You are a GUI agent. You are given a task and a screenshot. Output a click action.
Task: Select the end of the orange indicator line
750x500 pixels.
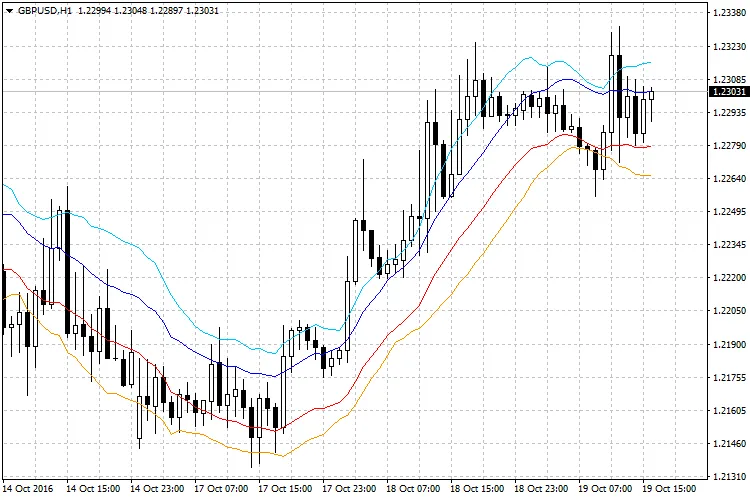pos(651,176)
